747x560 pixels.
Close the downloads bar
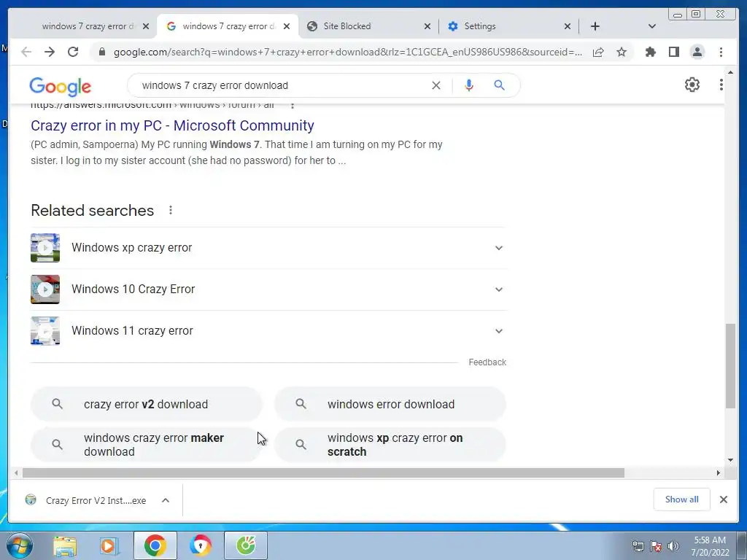point(724,499)
